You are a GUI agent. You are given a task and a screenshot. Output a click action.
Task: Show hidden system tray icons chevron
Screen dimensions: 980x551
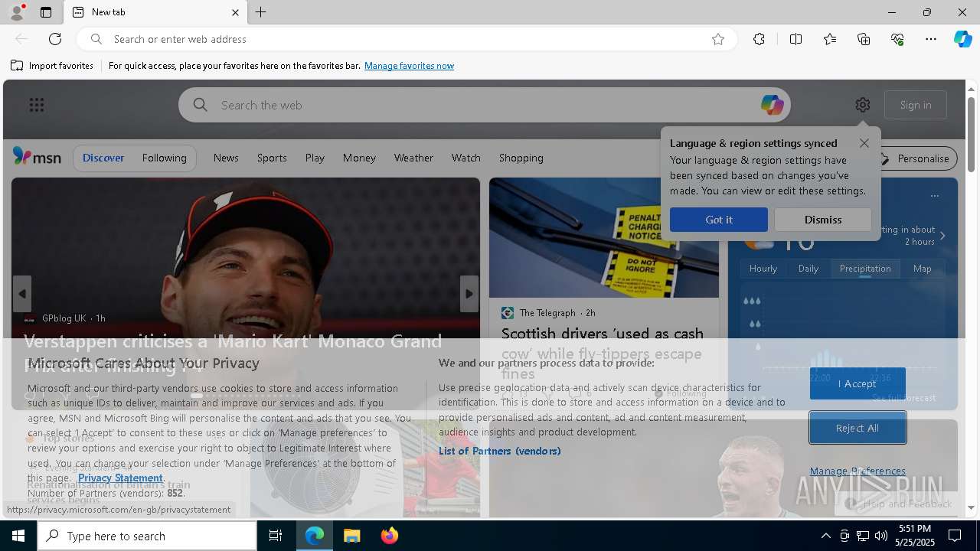tap(825, 536)
